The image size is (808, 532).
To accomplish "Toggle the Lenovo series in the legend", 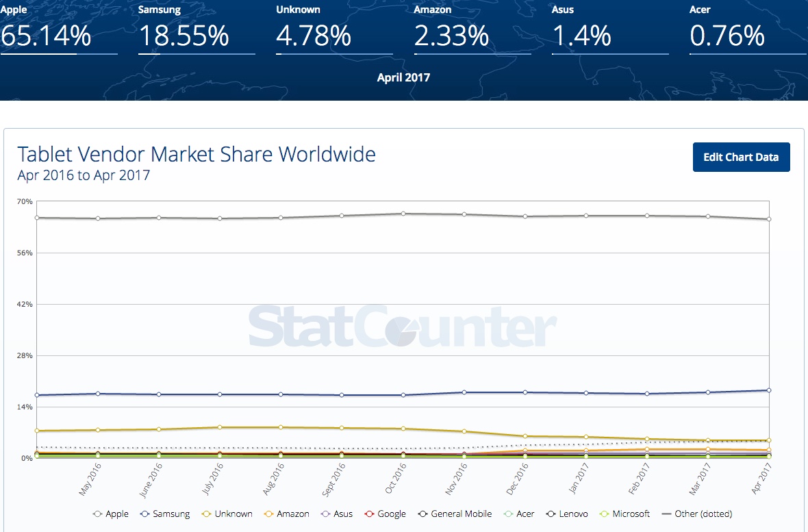I will (x=567, y=514).
